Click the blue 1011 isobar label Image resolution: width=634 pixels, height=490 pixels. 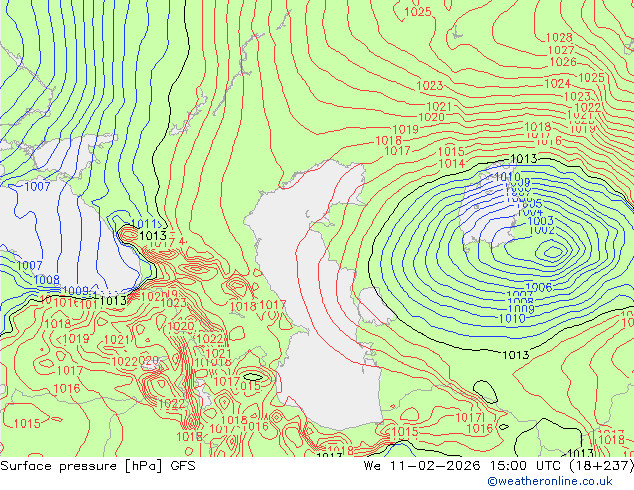click(144, 224)
